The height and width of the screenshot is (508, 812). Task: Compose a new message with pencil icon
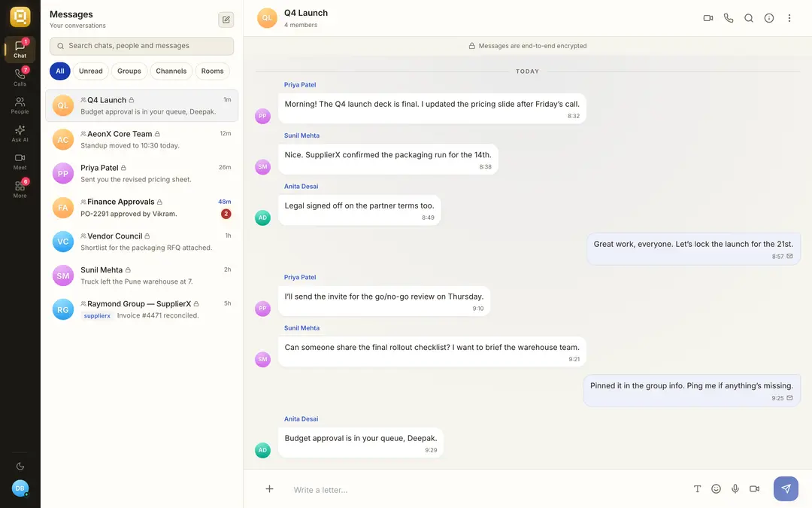tap(226, 20)
